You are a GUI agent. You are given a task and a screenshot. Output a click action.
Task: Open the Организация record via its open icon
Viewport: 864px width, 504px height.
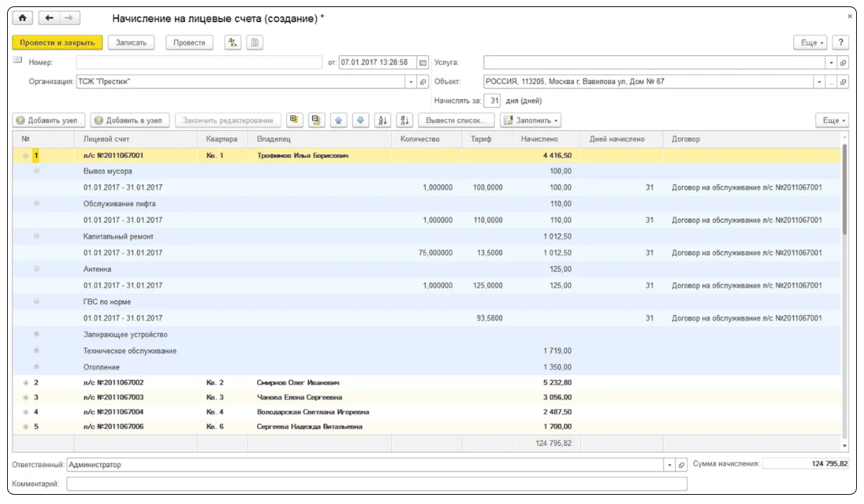424,81
